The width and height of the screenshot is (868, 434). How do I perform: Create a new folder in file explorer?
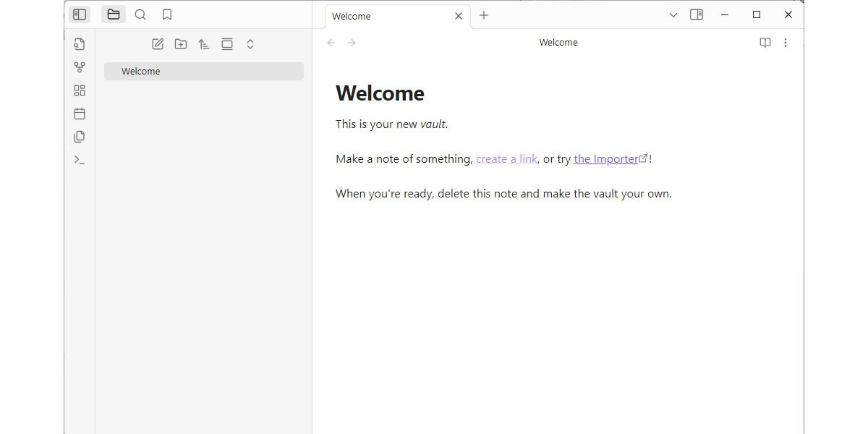pyautogui.click(x=181, y=44)
